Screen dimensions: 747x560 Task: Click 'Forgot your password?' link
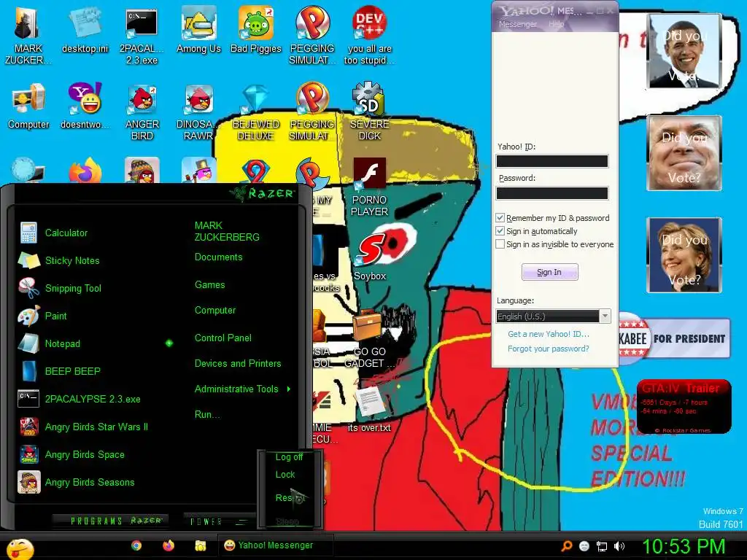pos(549,349)
